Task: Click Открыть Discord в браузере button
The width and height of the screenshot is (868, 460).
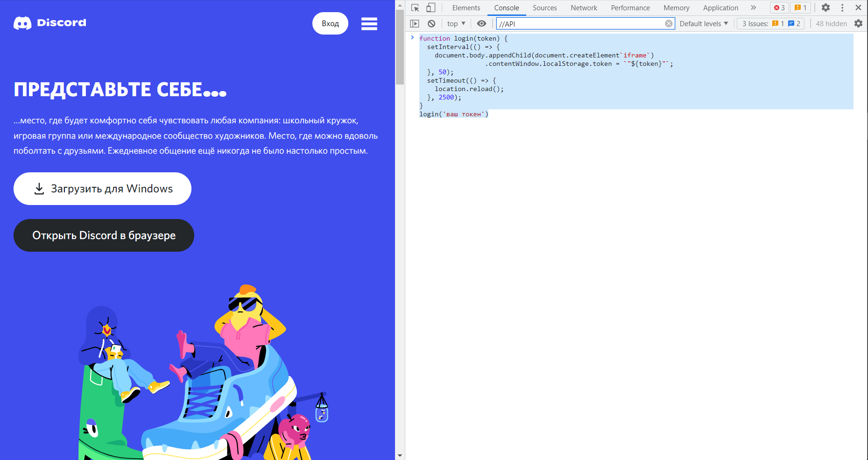Action: point(104,235)
